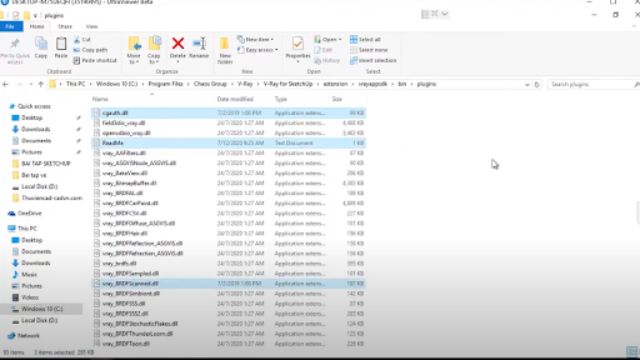Select the ReadMe text document

click(228, 143)
